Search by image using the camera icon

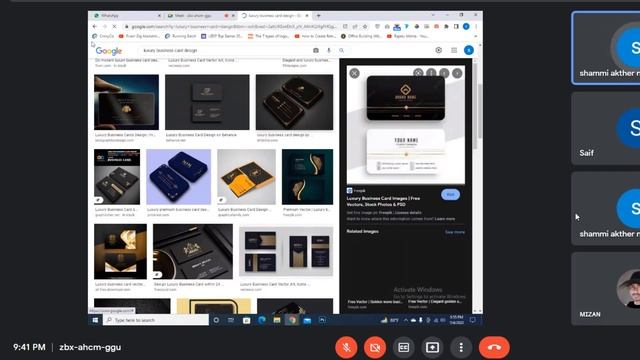point(316,50)
